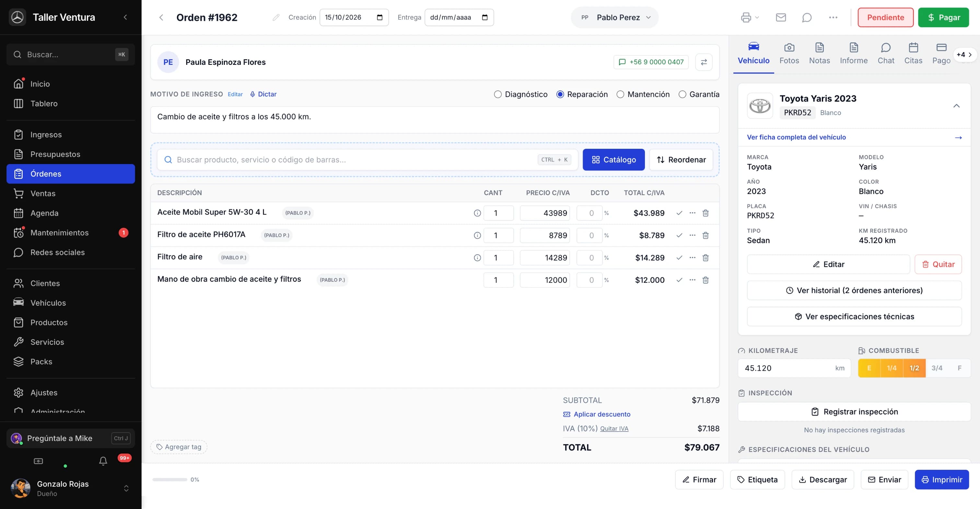Screen dimensions: 980x509
Task: Open the Pablo Perez assignee dropdown
Action: tap(614, 18)
